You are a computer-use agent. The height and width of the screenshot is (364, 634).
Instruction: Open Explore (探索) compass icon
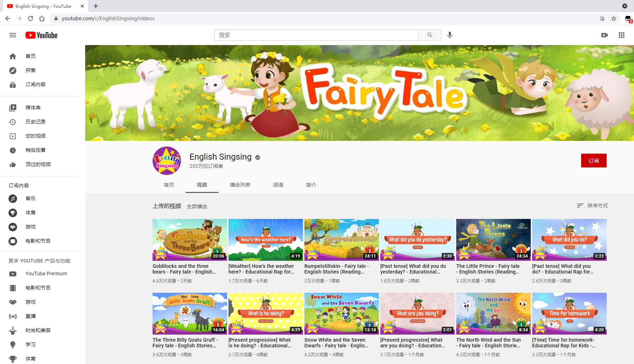pyautogui.click(x=13, y=70)
